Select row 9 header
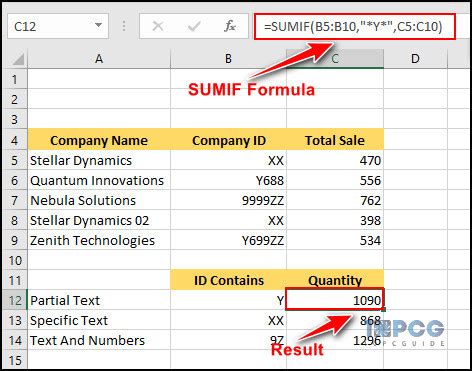The height and width of the screenshot is (371, 472). click(x=14, y=240)
